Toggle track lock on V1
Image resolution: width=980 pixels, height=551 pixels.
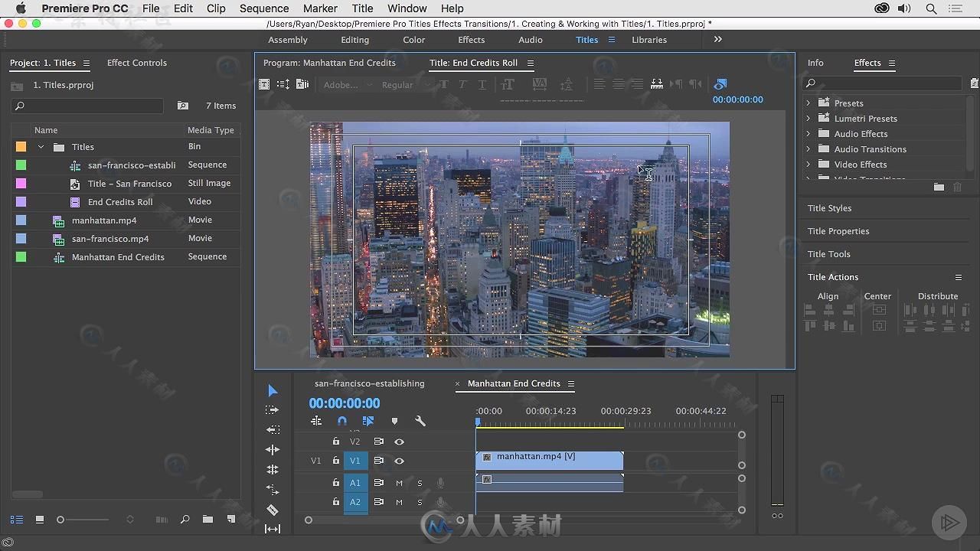[x=335, y=461]
